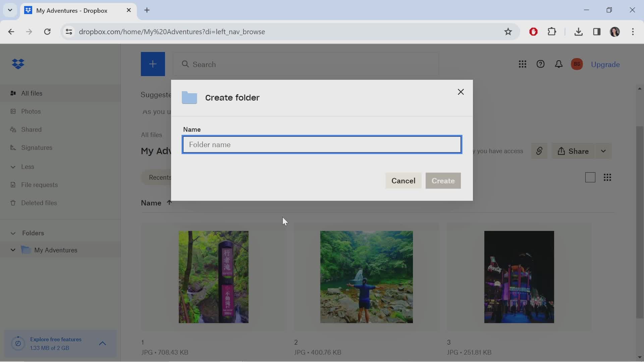644x362 pixels.
Task: Select the All files menu item
Action: coord(32,93)
